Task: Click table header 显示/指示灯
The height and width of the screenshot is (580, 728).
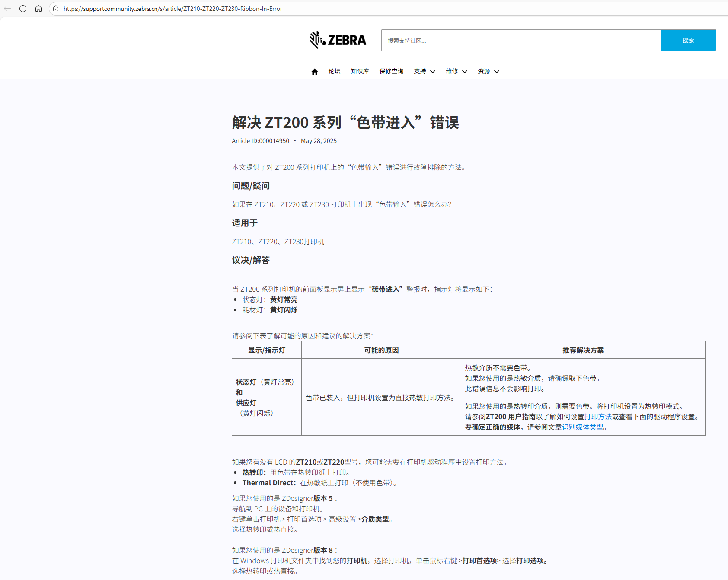Action: click(267, 350)
